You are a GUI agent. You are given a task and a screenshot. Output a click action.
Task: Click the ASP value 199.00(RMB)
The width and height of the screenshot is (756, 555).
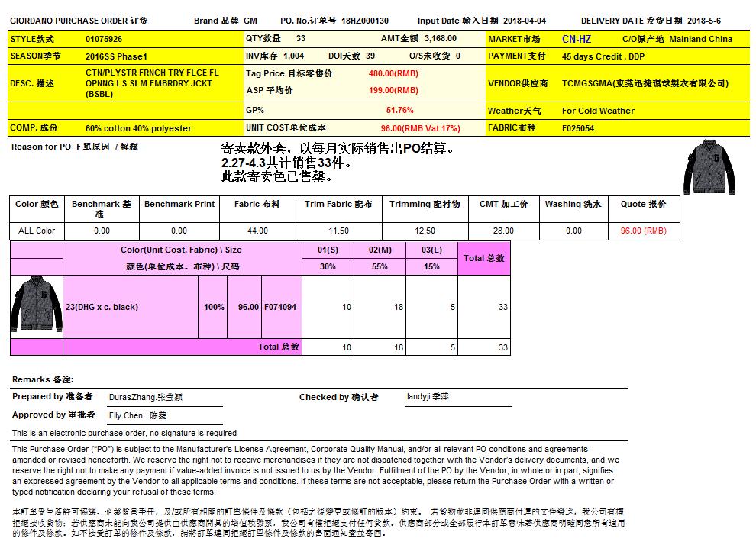[x=393, y=91]
